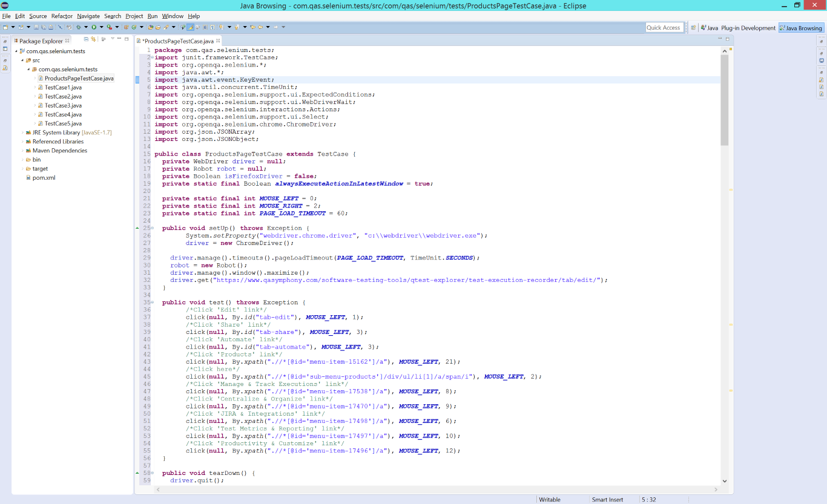The width and height of the screenshot is (827, 504).
Task: Toggle Show Whitespace Characters button
Action: click(x=213, y=27)
